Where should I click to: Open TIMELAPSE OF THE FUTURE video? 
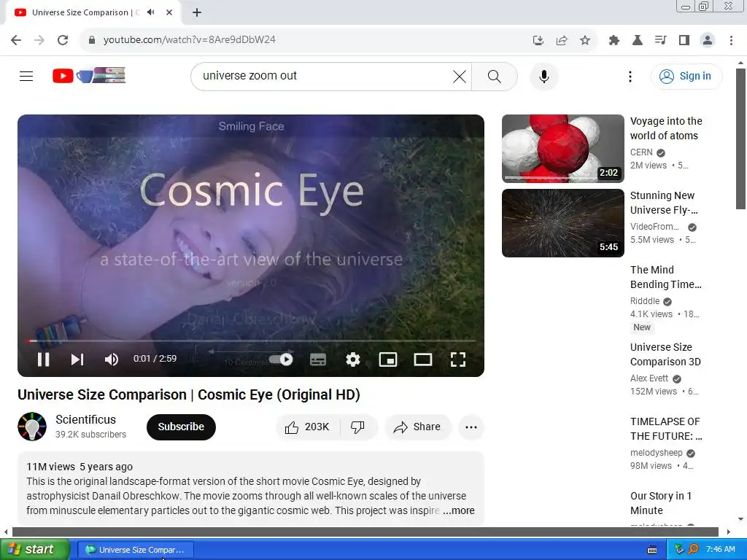pos(666,429)
